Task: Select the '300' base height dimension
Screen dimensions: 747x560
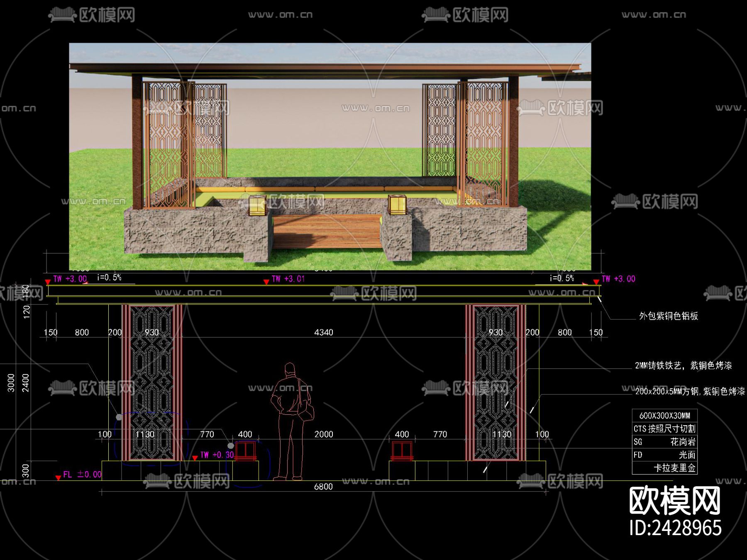Action: coord(26,471)
